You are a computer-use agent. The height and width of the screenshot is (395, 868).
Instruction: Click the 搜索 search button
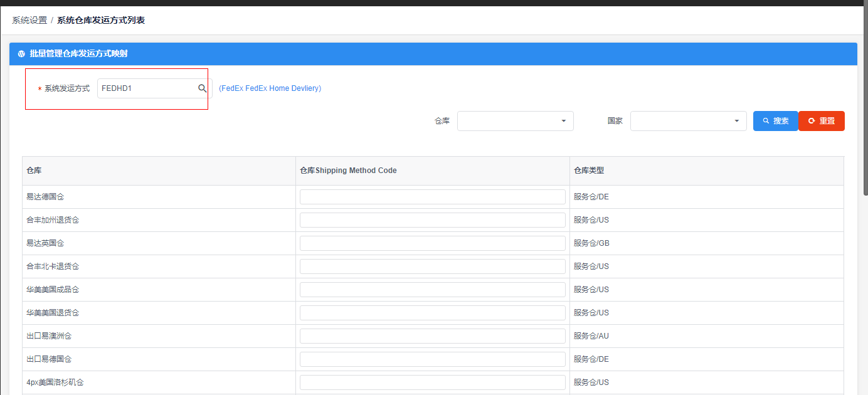coord(776,121)
